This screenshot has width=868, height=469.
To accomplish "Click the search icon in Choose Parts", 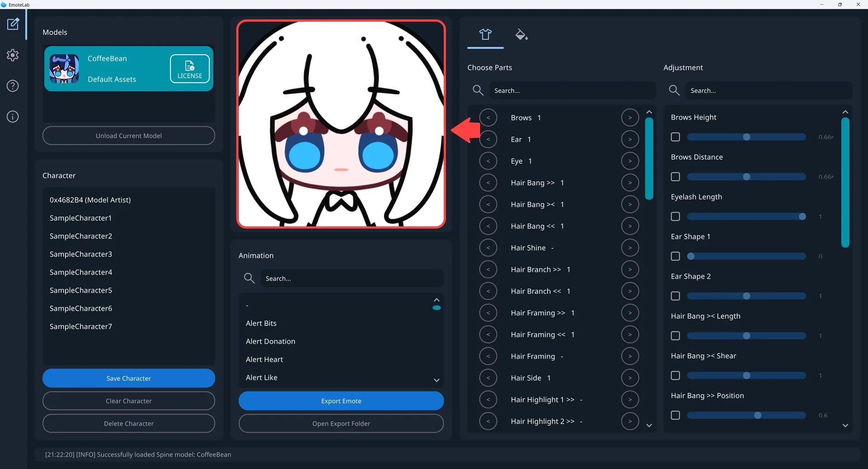I will 478,90.
